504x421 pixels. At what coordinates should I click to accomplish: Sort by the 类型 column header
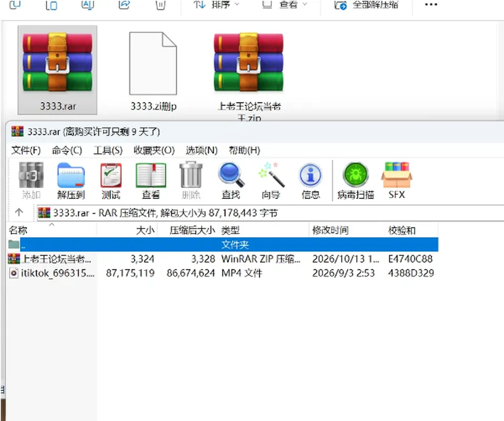click(x=263, y=230)
